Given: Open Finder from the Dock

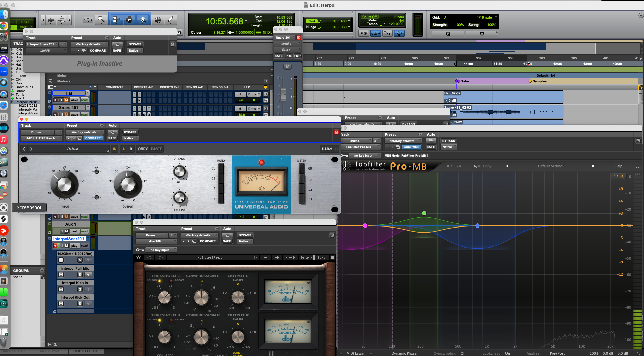Looking at the screenshot, I should point(4,14).
